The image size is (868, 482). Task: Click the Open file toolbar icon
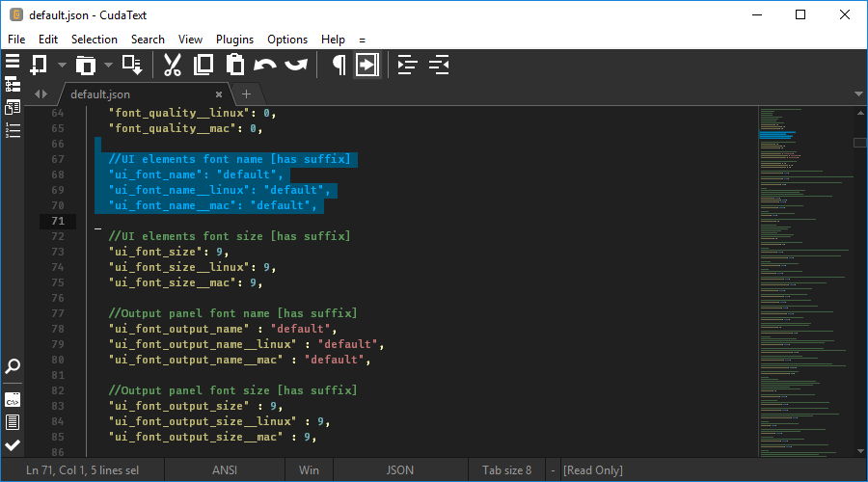85,65
